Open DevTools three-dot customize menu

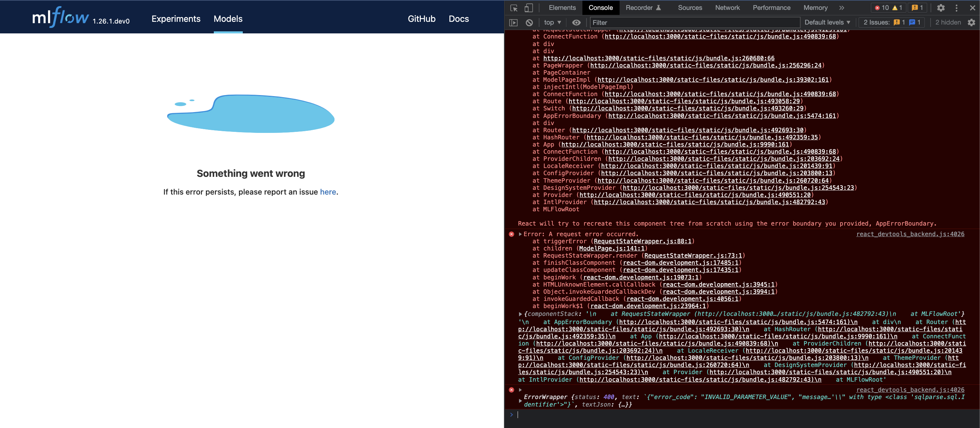click(956, 7)
